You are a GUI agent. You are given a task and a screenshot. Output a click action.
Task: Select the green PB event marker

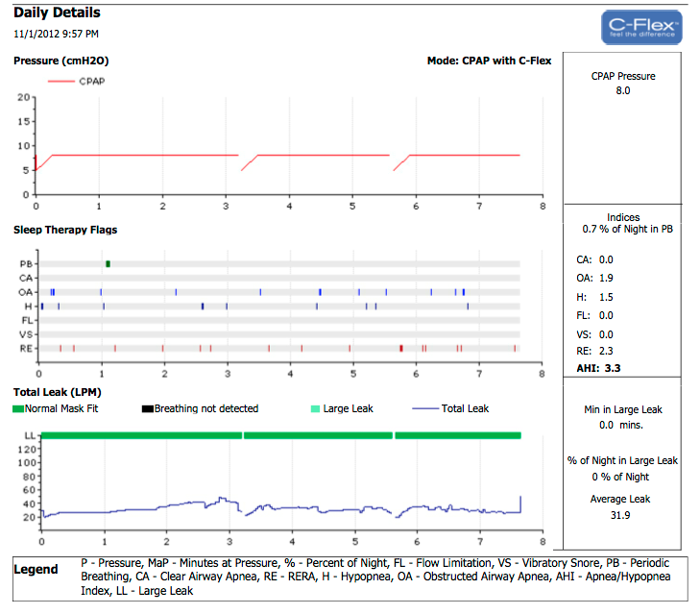(x=109, y=263)
